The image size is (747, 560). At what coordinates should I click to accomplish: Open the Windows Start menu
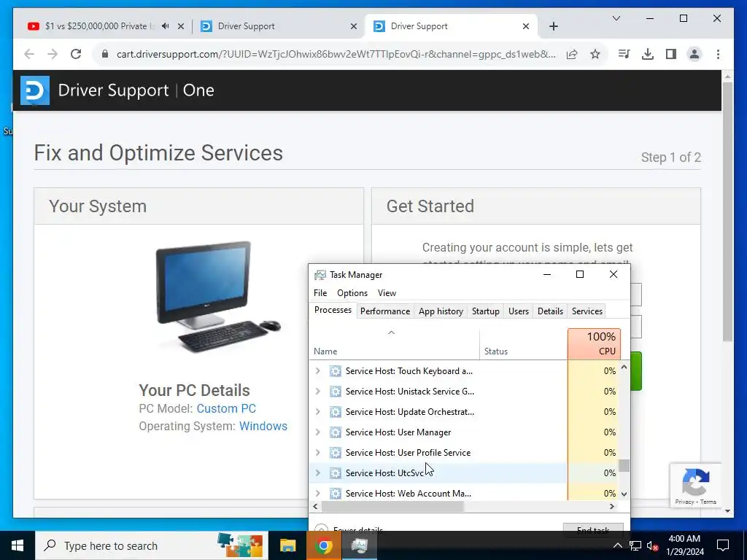18,545
